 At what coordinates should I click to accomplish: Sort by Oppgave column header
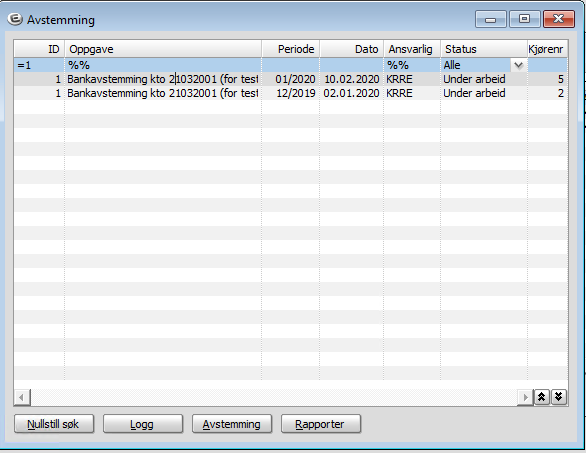pos(163,49)
